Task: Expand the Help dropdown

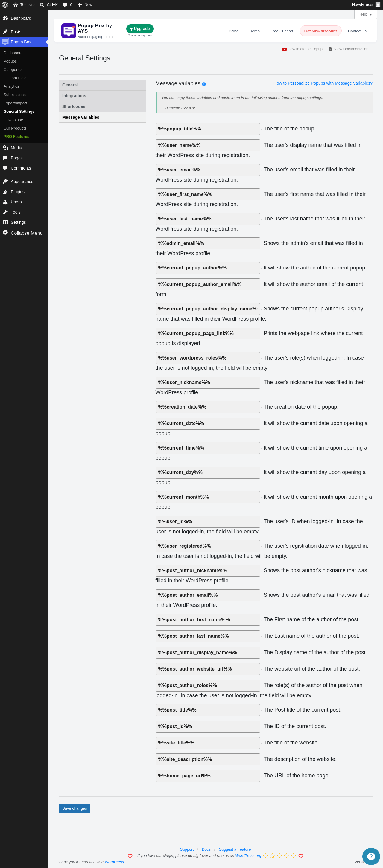Action: (x=365, y=14)
